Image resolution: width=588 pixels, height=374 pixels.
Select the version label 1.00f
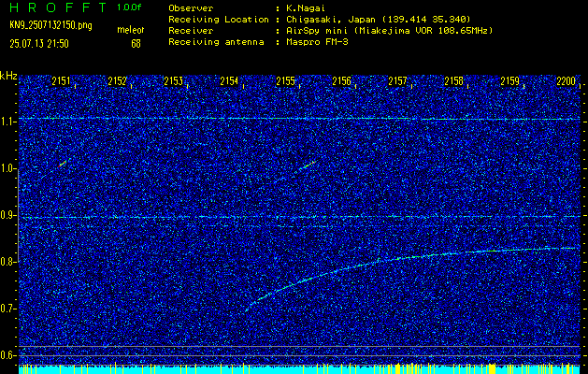click(129, 7)
